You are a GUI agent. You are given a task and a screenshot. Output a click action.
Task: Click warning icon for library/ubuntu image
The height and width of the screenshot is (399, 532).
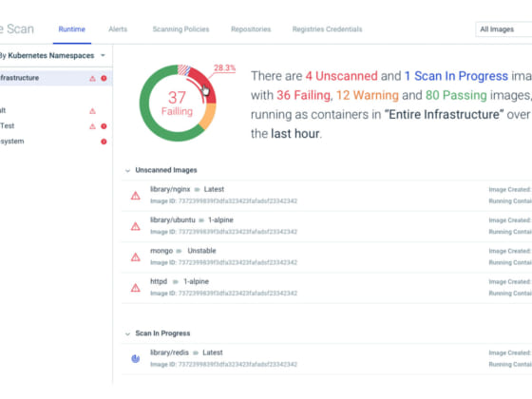[x=135, y=226]
